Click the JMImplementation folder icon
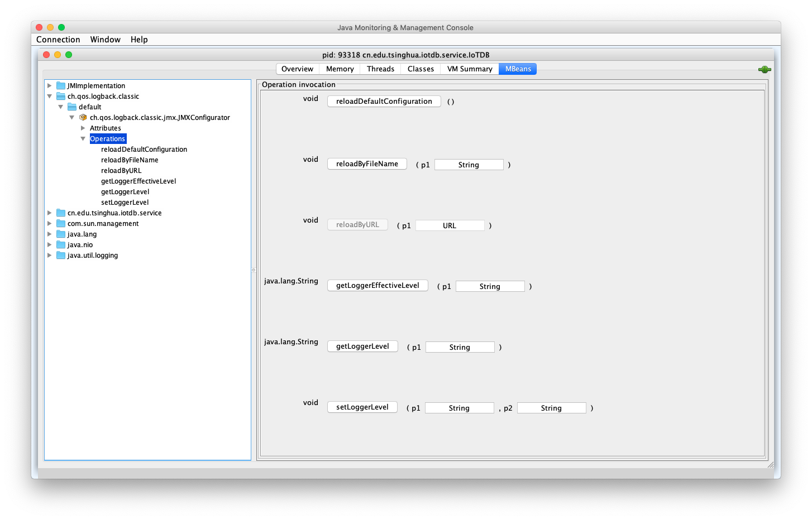The width and height of the screenshot is (812, 520). pyautogui.click(x=62, y=85)
